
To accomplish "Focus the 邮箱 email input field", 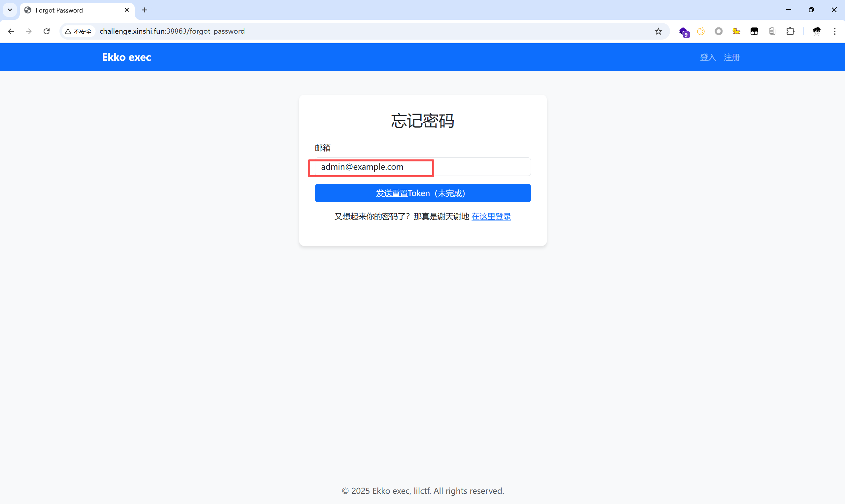I will point(423,167).
